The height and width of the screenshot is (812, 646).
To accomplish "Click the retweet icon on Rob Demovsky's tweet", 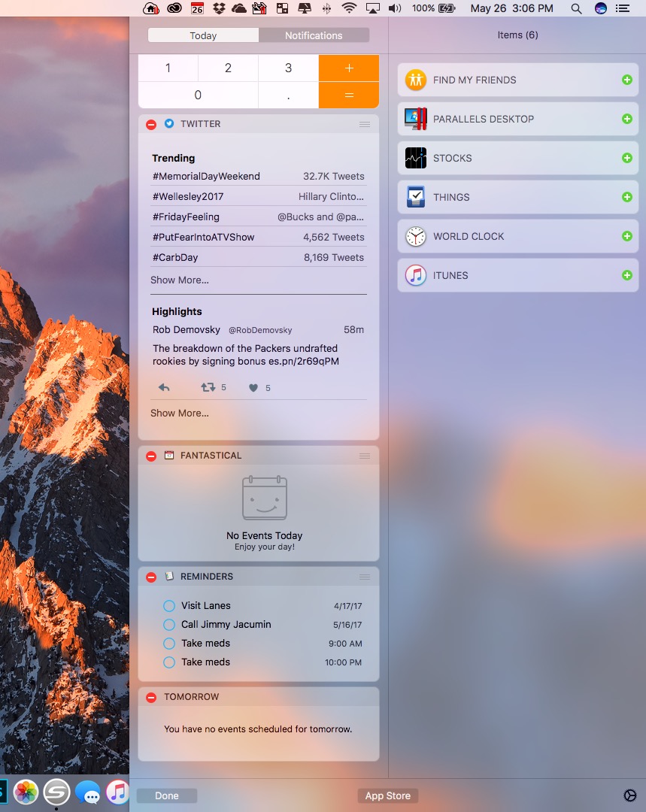I will tap(208, 387).
